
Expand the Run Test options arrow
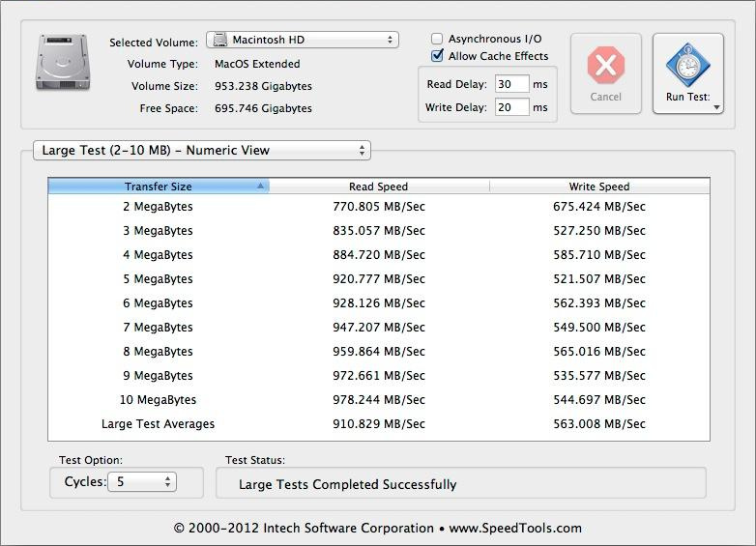point(717,107)
